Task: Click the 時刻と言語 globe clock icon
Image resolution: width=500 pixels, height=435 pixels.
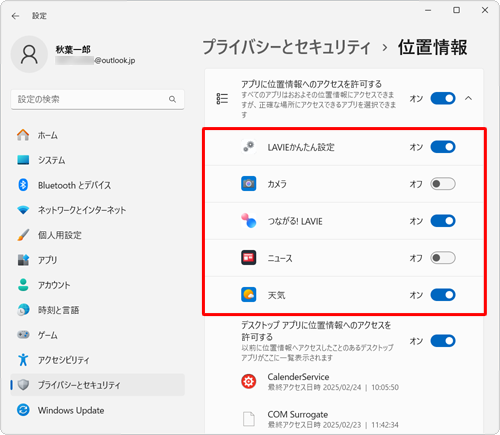Action: [x=23, y=310]
